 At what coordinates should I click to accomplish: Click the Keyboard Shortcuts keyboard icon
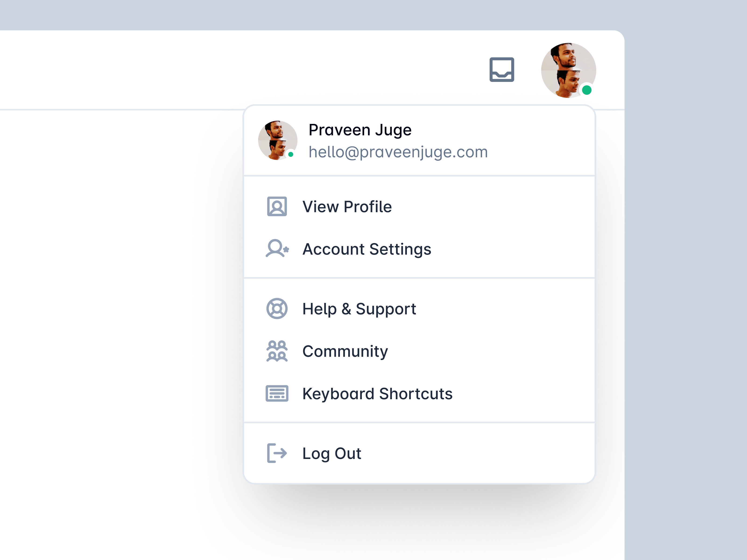277,393
